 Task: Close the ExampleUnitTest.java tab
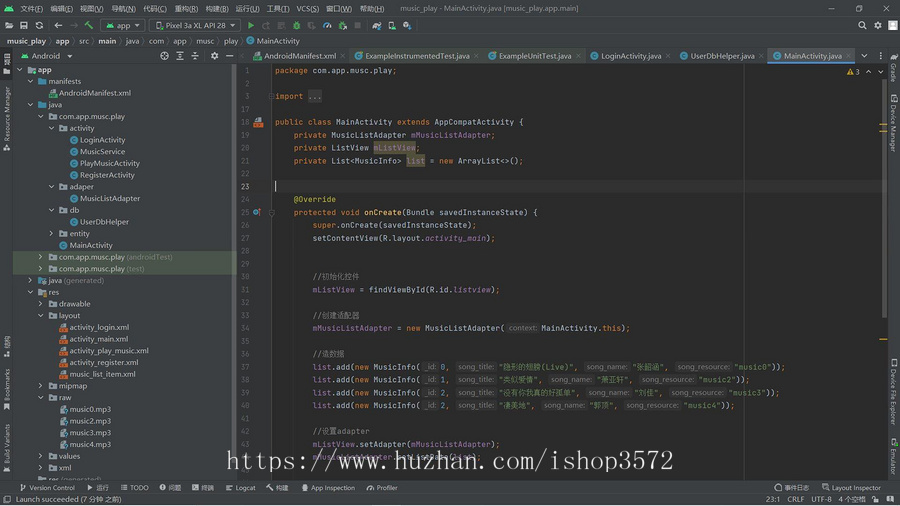tap(578, 56)
